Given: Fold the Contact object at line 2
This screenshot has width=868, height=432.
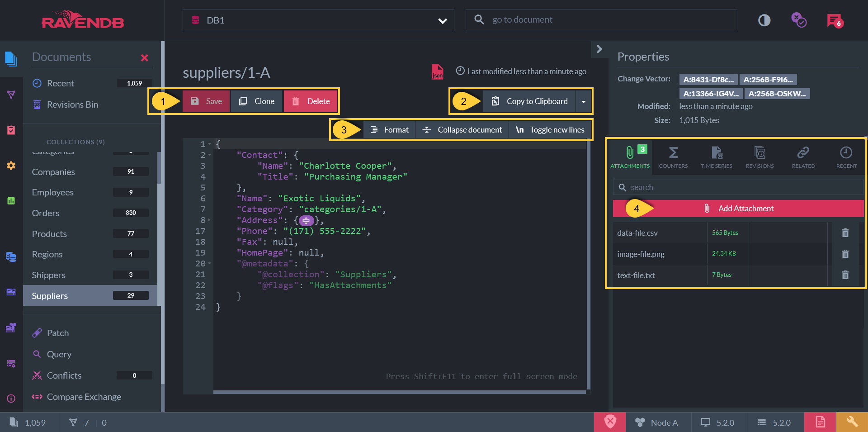Looking at the screenshot, I should point(210,155).
